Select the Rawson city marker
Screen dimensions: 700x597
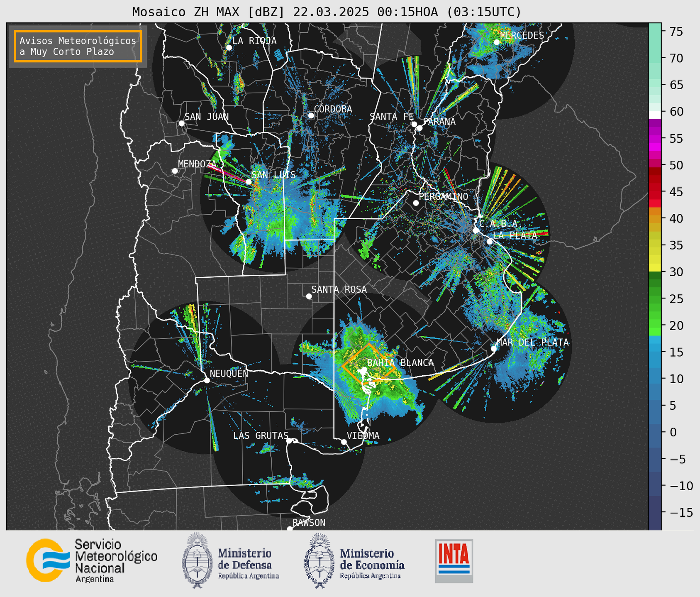click(x=290, y=529)
